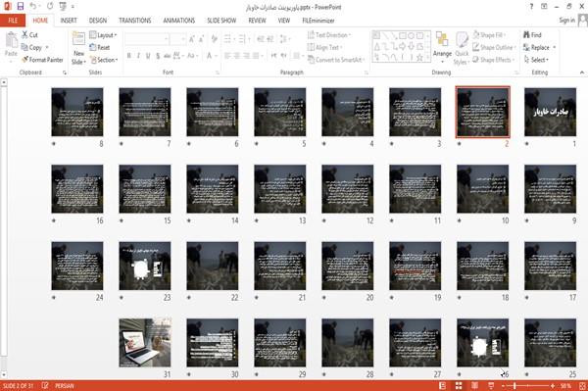Open the font name combo box

pos(147,38)
